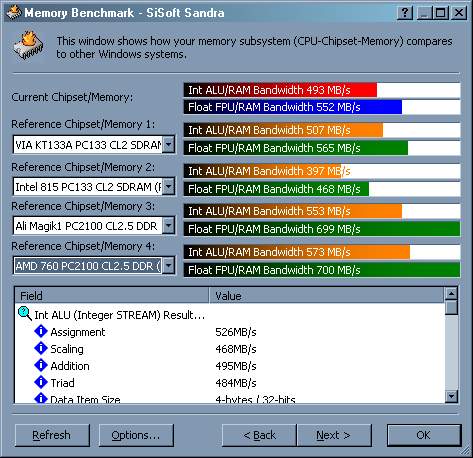Confirm with the OK button
The width and height of the screenshot is (473, 458).
click(x=424, y=435)
